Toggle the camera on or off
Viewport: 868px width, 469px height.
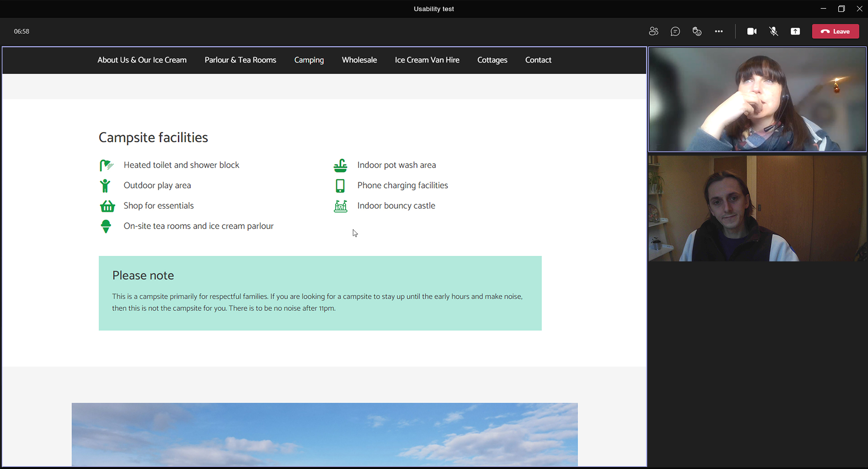[x=752, y=31]
